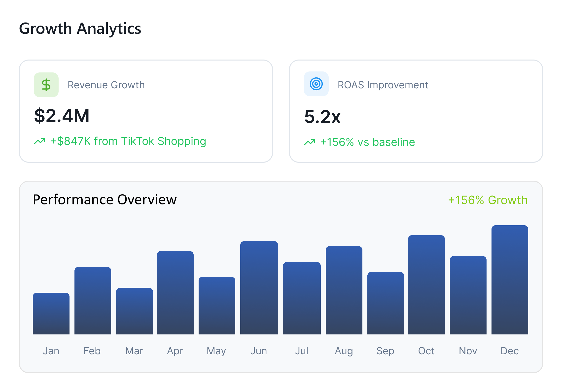The height and width of the screenshot is (392, 562).
Task: Click the blue ROAS target icon
Action: pyautogui.click(x=316, y=84)
